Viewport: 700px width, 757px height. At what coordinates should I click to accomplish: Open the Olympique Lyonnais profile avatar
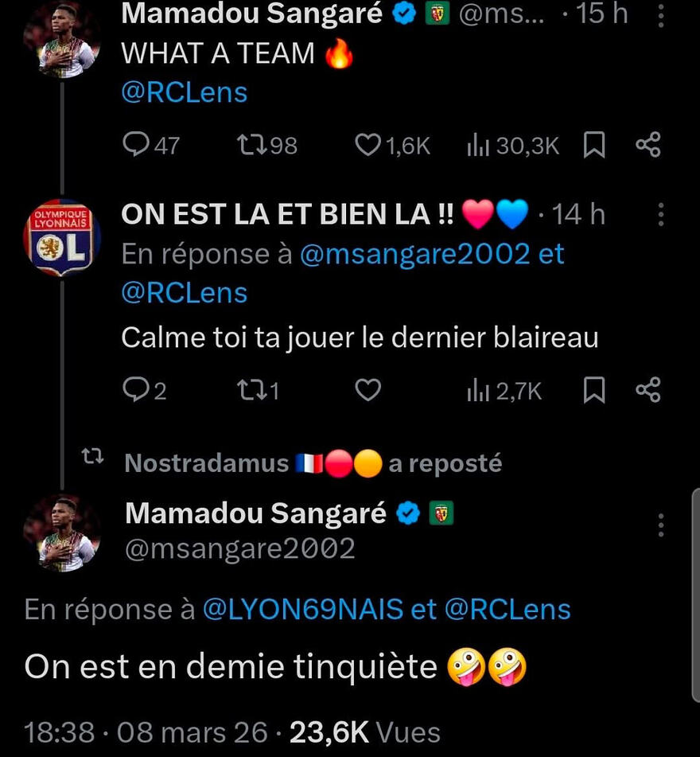coord(61,237)
